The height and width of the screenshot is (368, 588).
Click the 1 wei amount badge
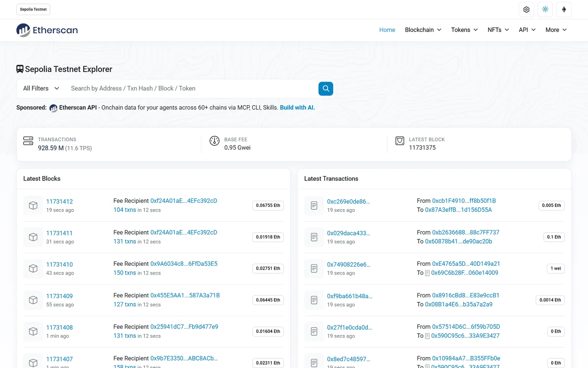pos(556,268)
